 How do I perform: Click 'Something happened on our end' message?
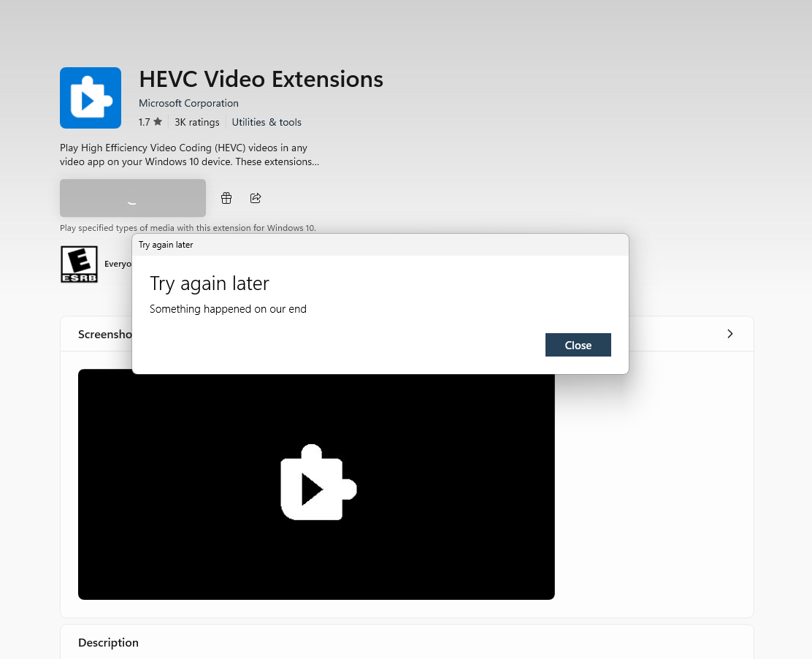228,309
